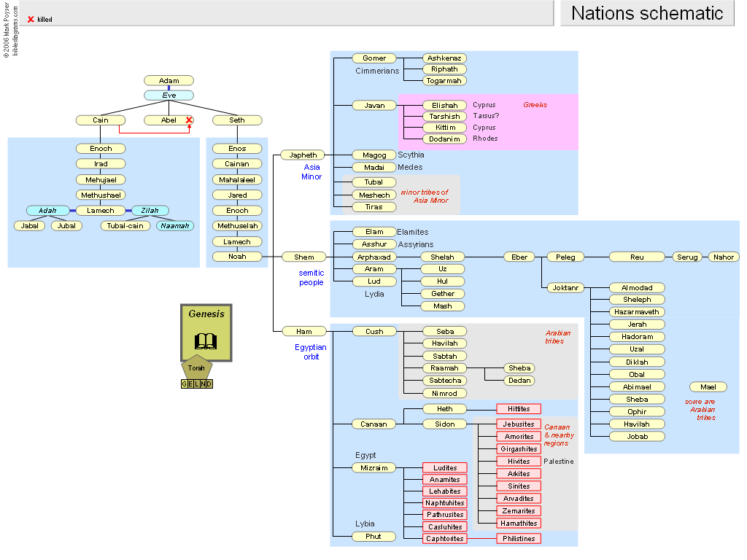Click the Genesis open book icon
The image size is (747, 560).
[206, 341]
